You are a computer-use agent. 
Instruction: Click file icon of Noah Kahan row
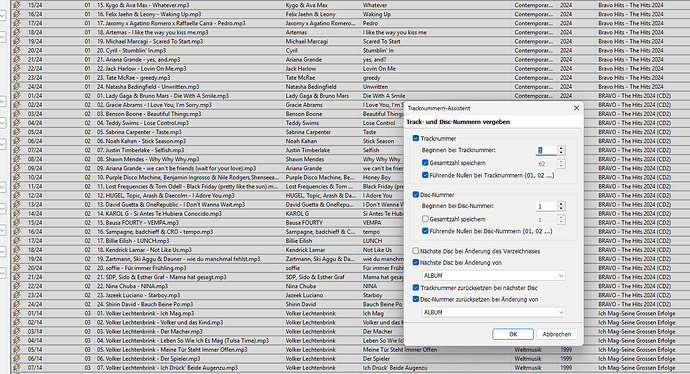click(x=17, y=141)
